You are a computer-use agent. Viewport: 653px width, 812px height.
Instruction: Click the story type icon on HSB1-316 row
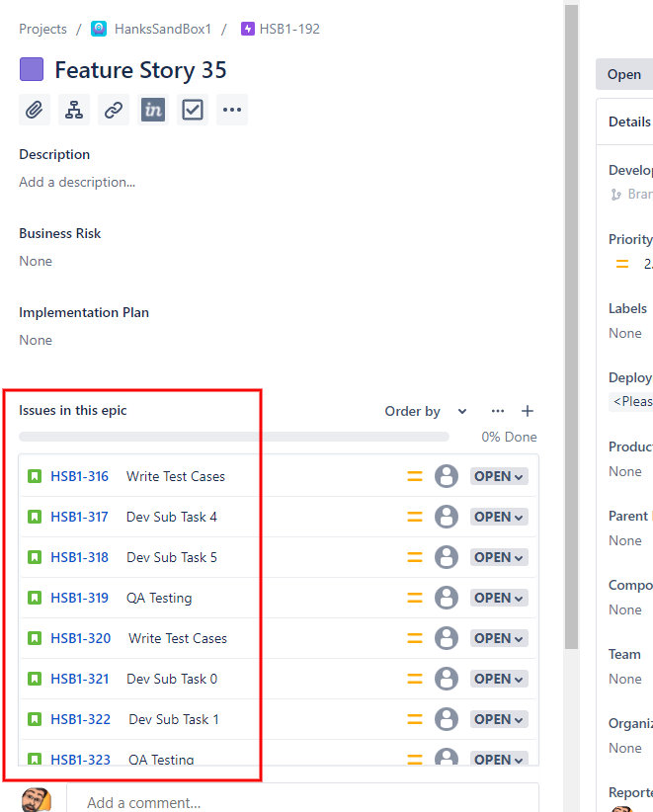[35, 476]
